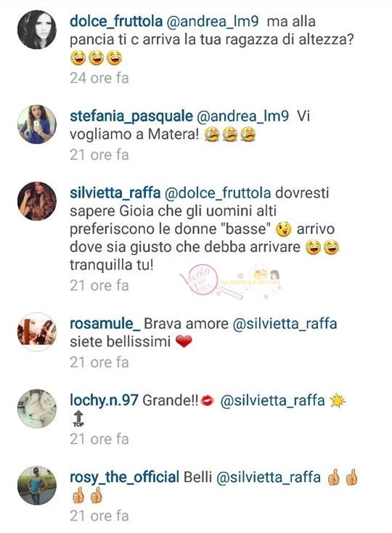Open stefania_pasquale's avatar photo
The height and width of the screenshot is (533, 392).
(37, 124)
